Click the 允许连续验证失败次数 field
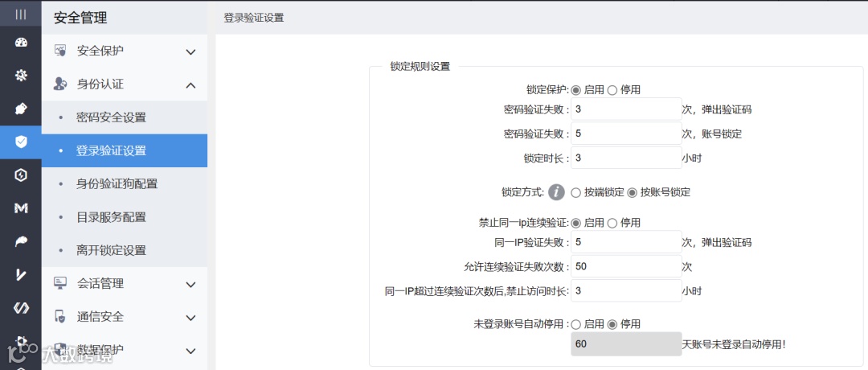The width and height of the screenshot is (868, 370). coord(626,266)
